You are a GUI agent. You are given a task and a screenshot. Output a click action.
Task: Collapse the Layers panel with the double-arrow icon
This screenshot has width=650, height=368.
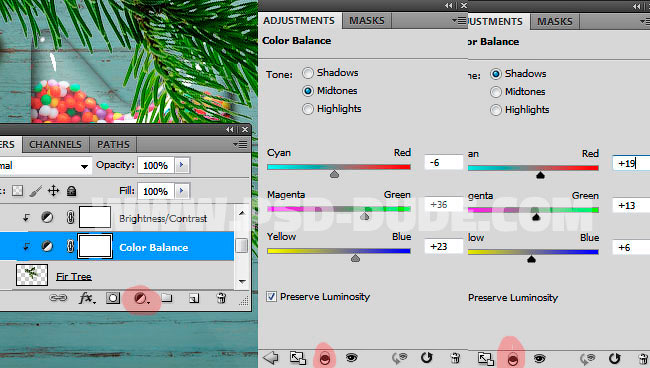[x=230, y=130]
